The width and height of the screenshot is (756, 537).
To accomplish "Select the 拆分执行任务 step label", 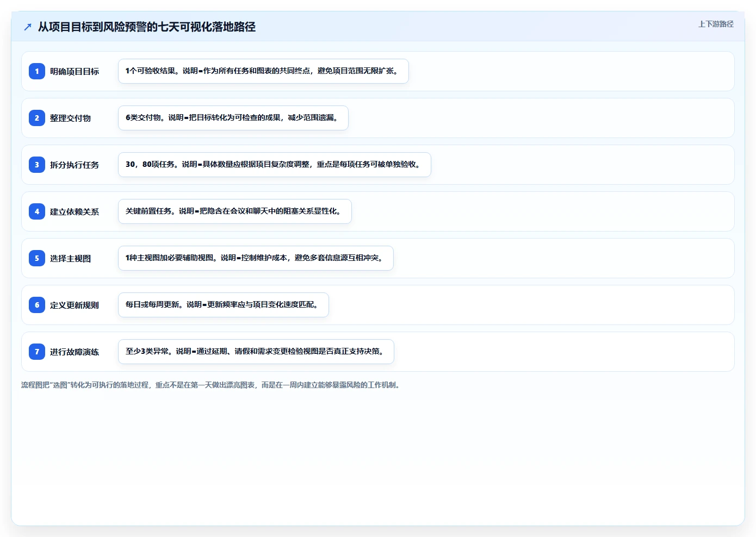I will tap(75, 165).
